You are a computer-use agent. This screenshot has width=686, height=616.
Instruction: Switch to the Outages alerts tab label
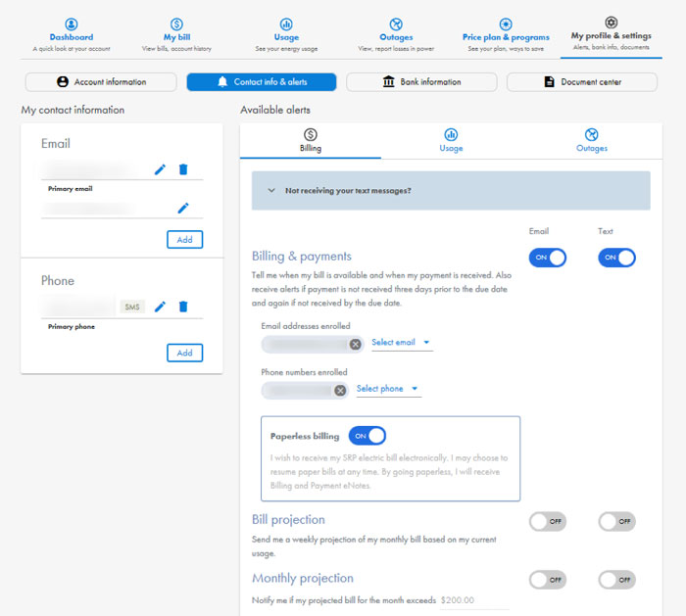pyautogui.click(x=592, y=148)
